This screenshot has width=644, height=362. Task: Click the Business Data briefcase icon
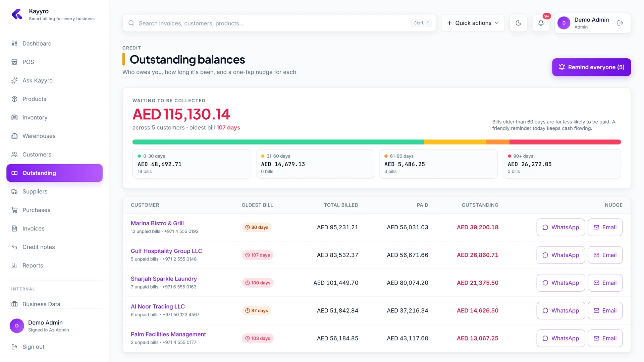click(14, 304)
